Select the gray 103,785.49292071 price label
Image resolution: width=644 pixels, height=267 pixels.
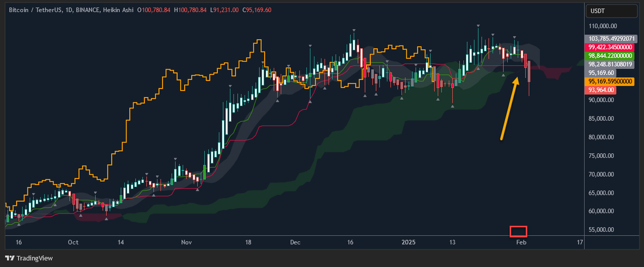611,39
